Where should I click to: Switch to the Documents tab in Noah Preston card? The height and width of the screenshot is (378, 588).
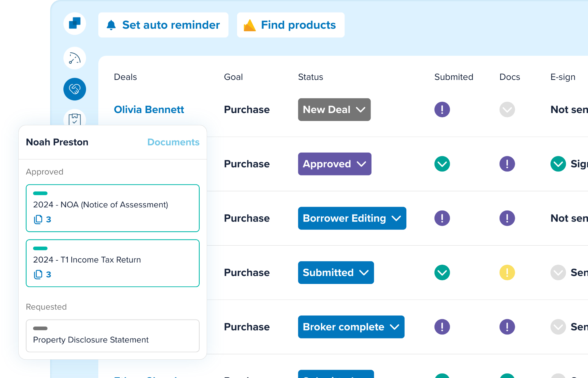tap(173, 142)
